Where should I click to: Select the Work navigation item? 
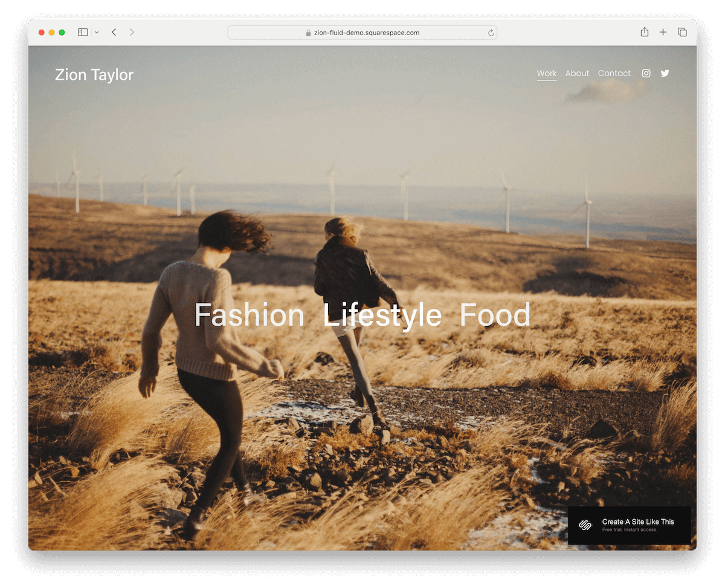[x=547, y=73]
